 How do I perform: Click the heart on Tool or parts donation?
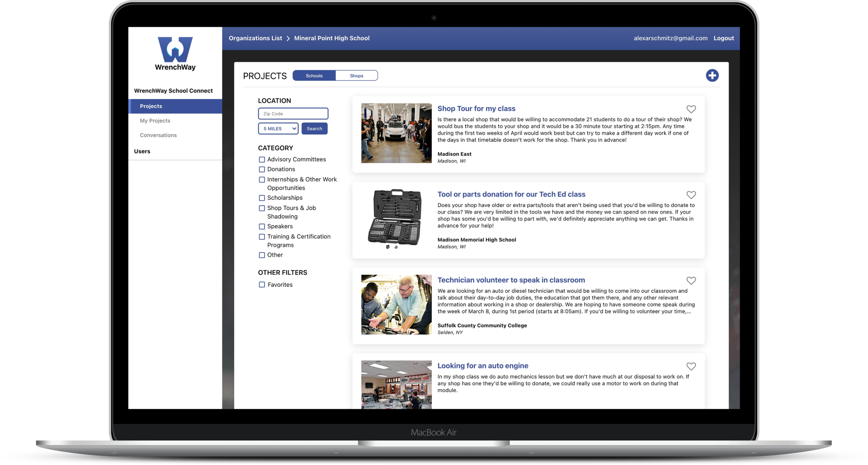click(691, 195)
